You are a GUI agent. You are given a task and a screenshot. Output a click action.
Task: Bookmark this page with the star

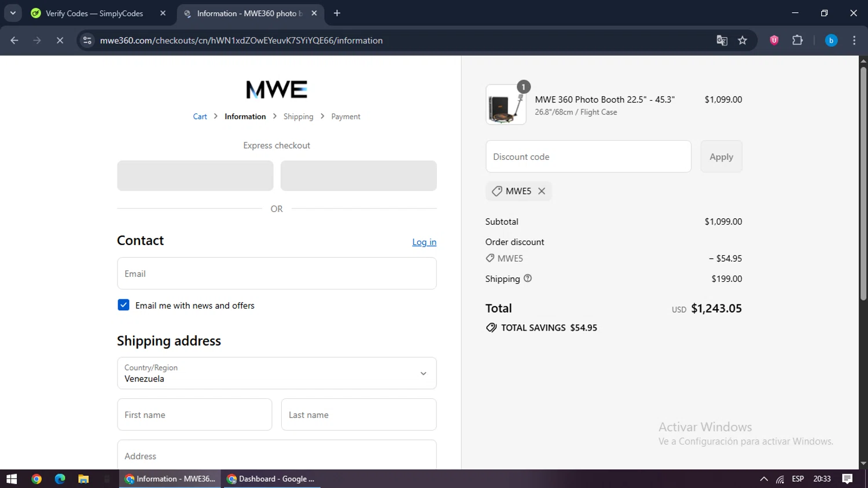click(x=742, y=41)
